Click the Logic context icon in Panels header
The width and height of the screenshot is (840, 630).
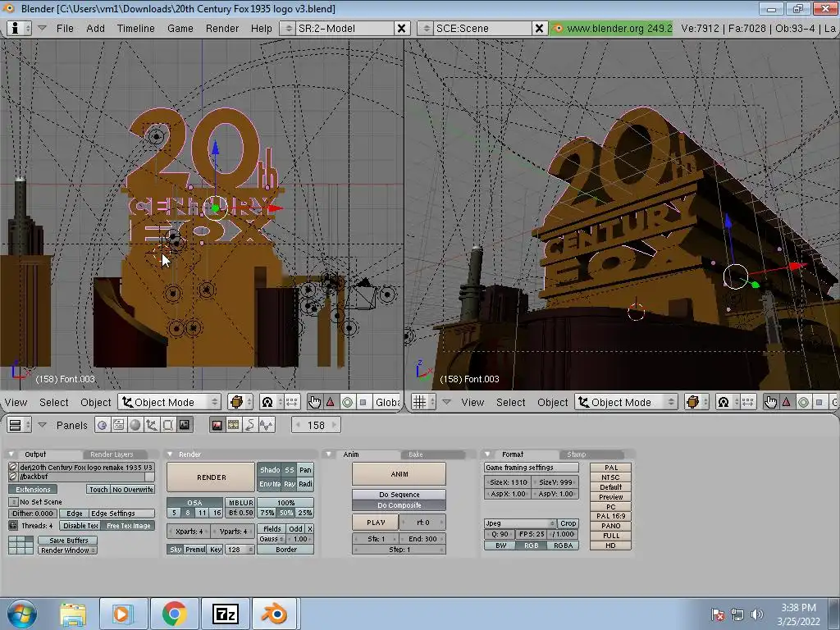click(102, 426)
